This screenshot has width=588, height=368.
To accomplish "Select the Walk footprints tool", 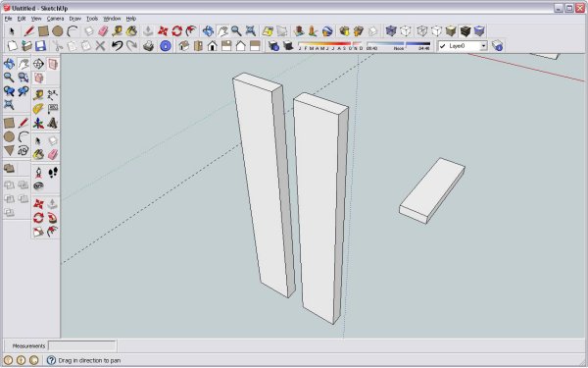I will [x=53, y=173].
